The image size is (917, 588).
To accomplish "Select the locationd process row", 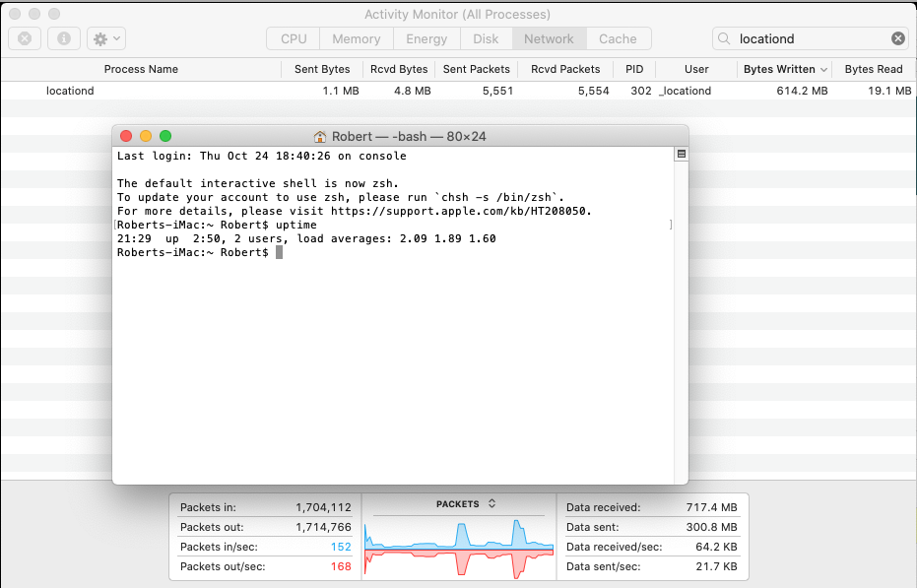I will (x=459, y=91).
